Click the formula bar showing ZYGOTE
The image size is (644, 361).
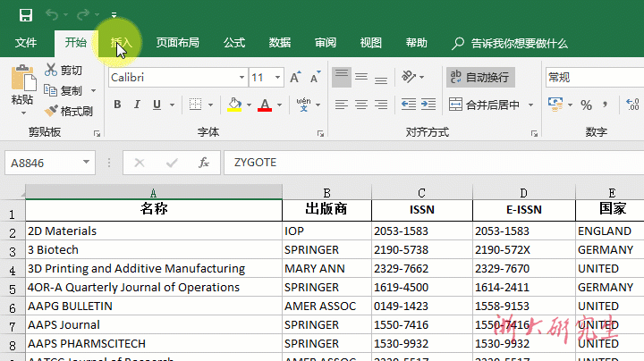point(434,163)
